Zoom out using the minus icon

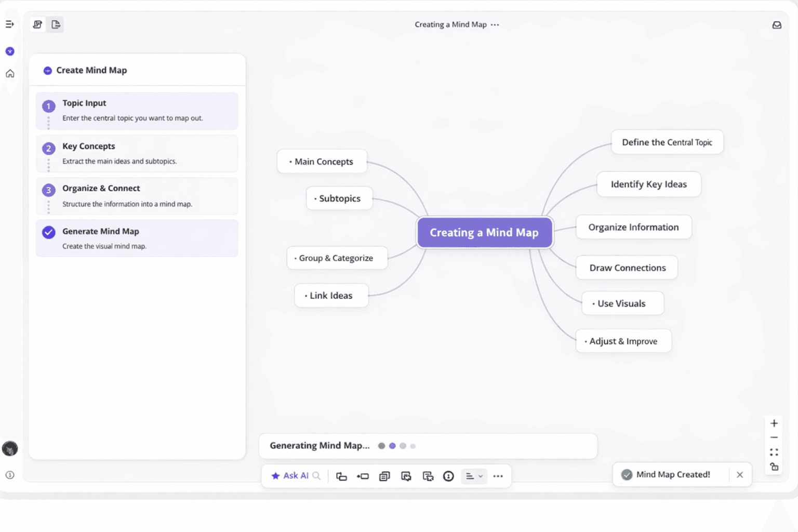[x=774, y=438]
